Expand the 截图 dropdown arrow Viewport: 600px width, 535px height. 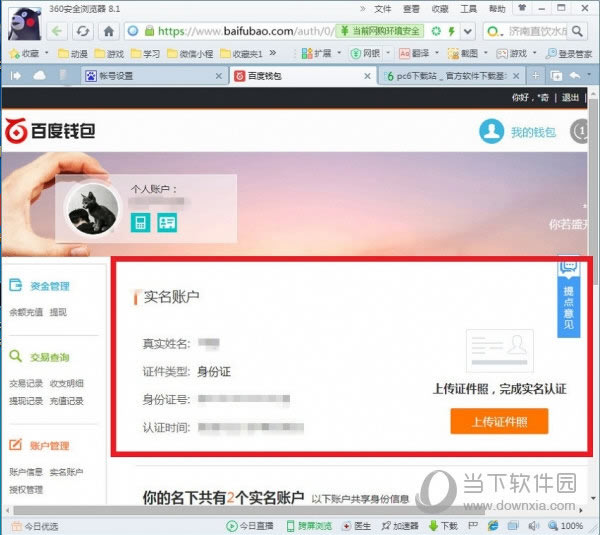(x=486, y=52)
